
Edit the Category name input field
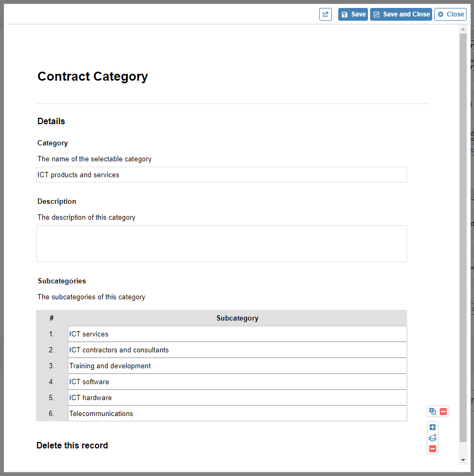[x=222, y=175]
